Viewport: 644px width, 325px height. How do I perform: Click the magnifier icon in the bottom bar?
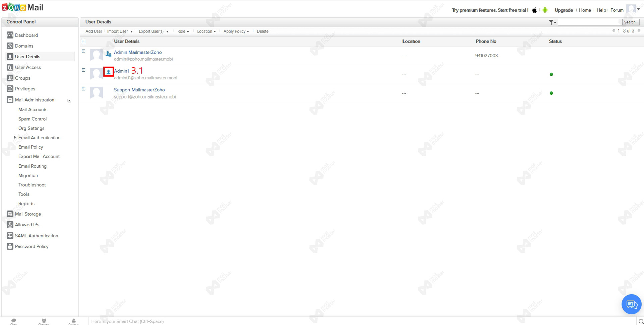click(x=641, y=321)
